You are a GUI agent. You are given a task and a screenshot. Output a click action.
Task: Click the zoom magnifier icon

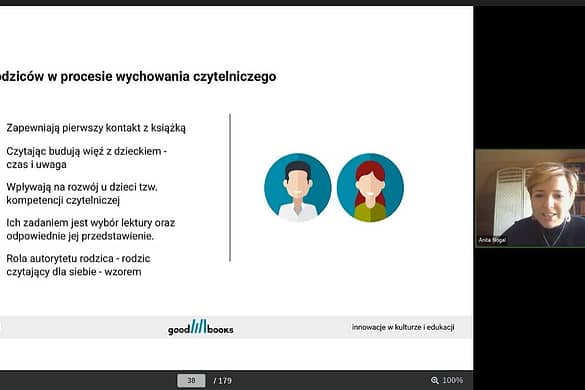(x=434, y=380)
